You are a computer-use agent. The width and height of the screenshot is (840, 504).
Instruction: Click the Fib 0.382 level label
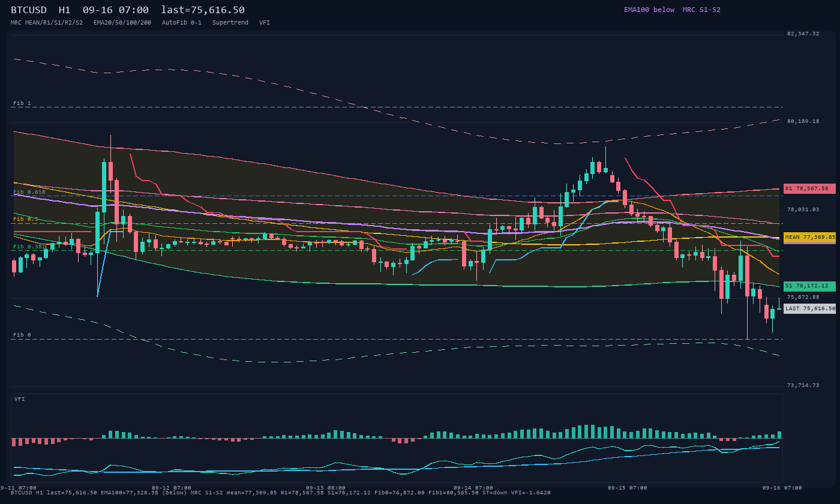(x=29, y=247)
